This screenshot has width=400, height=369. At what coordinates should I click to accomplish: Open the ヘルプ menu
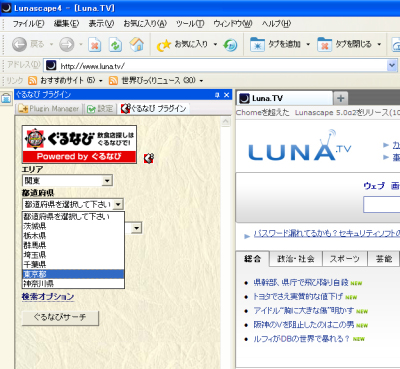coord(276,24)
